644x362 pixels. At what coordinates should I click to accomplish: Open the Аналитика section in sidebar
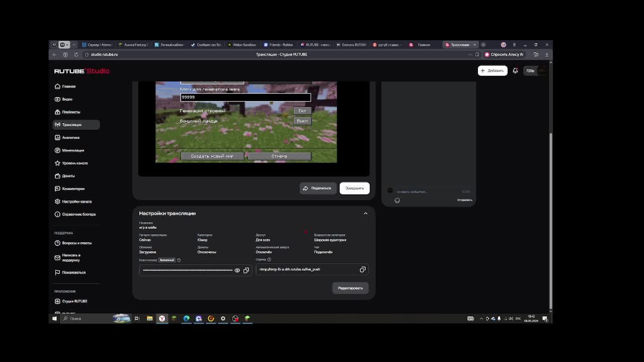coord(71,138)
